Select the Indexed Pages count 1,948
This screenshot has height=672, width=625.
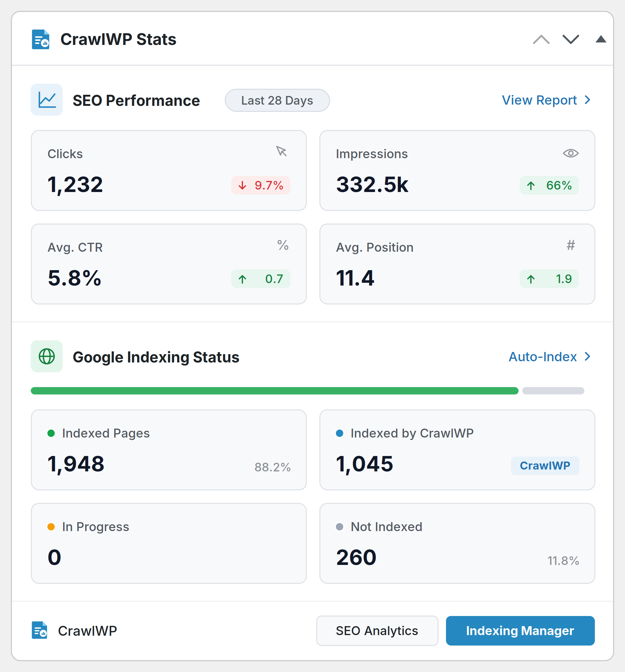(76, 464)
